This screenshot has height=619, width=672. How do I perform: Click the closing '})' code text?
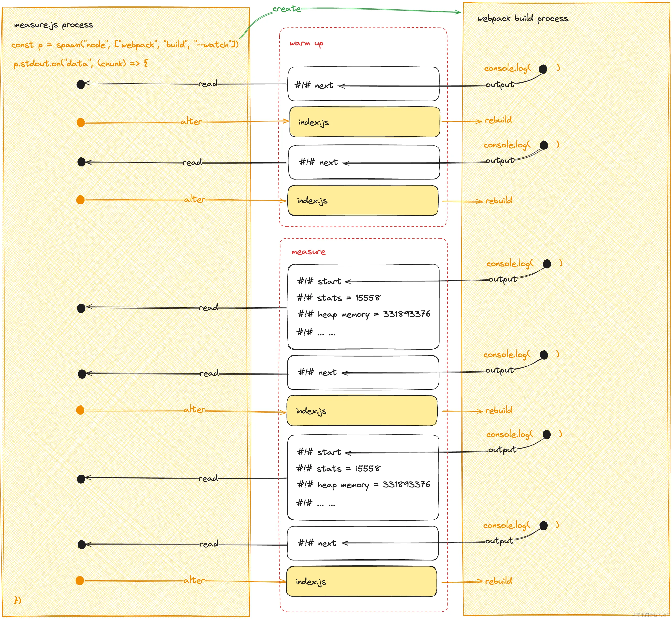[x=17, y=600]
